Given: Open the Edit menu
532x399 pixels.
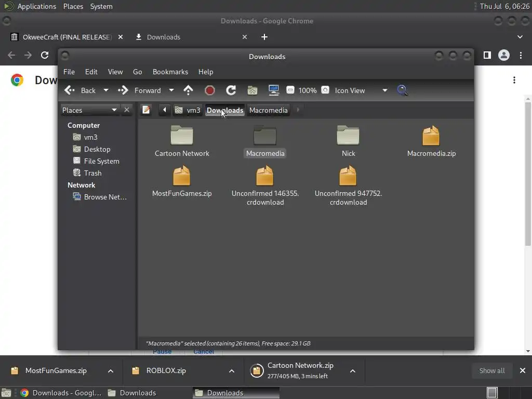Looking at the screenshot, I should pos(91,72).
